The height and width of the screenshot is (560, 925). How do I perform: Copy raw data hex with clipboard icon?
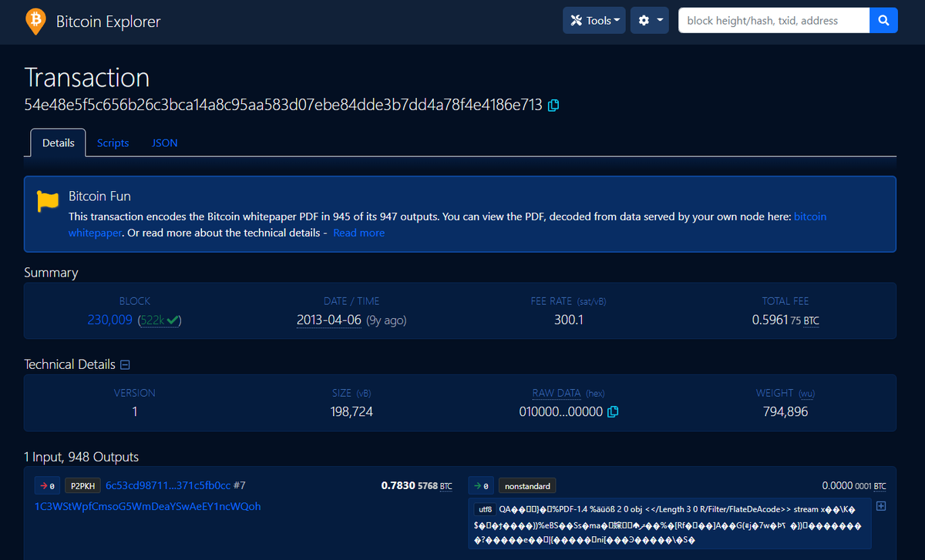point(613,412)
